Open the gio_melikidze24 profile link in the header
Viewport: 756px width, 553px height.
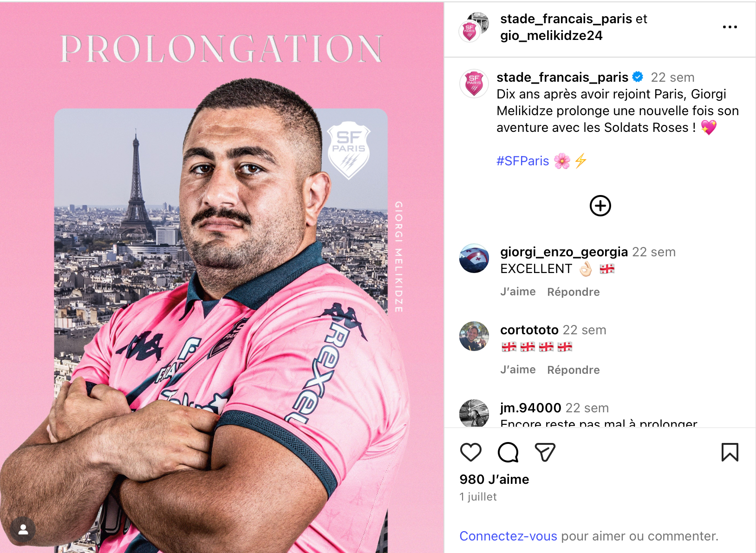point(551,36)
